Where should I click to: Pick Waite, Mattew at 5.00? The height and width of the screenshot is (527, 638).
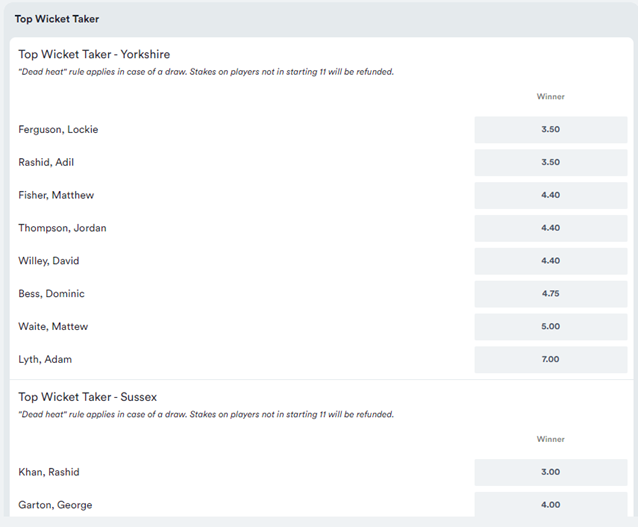tap(551, 327)
